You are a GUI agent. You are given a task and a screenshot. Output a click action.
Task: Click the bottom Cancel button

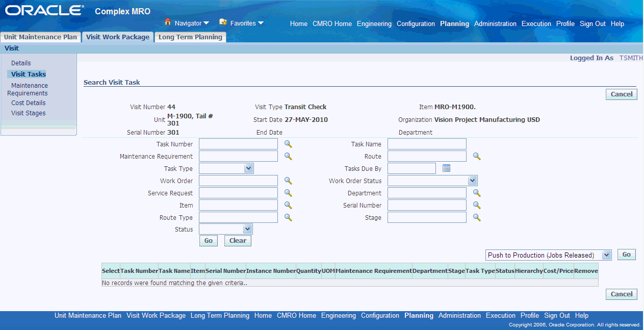[x=622, y=294]
